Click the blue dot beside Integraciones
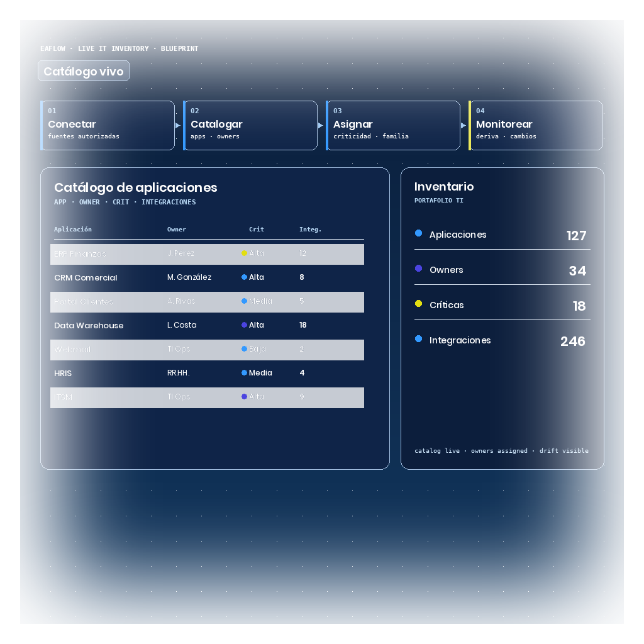 point(418,339)
